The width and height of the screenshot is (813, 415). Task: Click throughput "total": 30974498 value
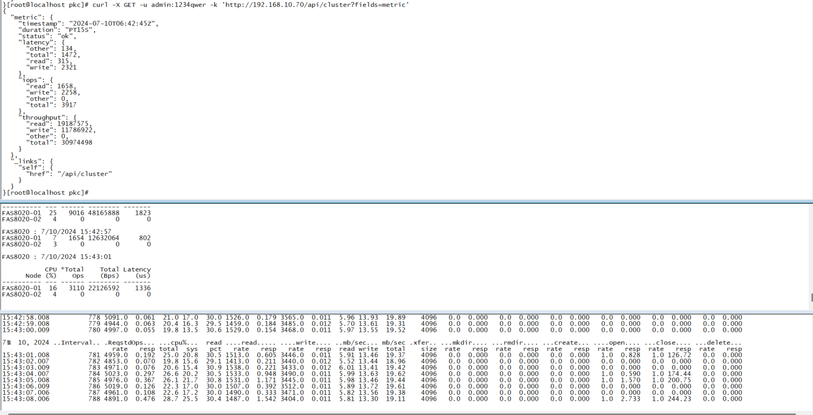(x=77, y=142)
